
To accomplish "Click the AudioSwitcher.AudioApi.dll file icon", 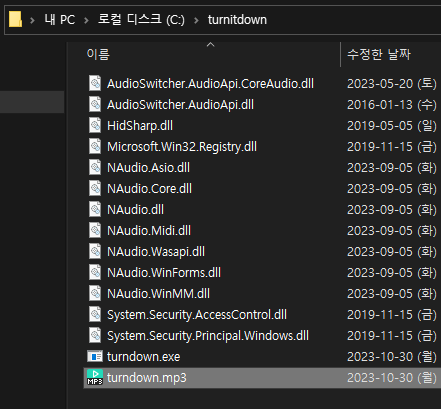I will [95, 104].
